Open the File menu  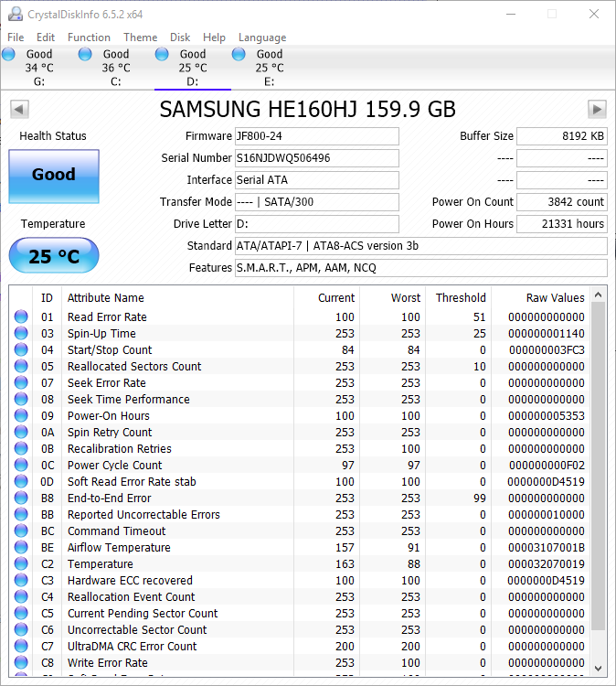click(16, 38)
